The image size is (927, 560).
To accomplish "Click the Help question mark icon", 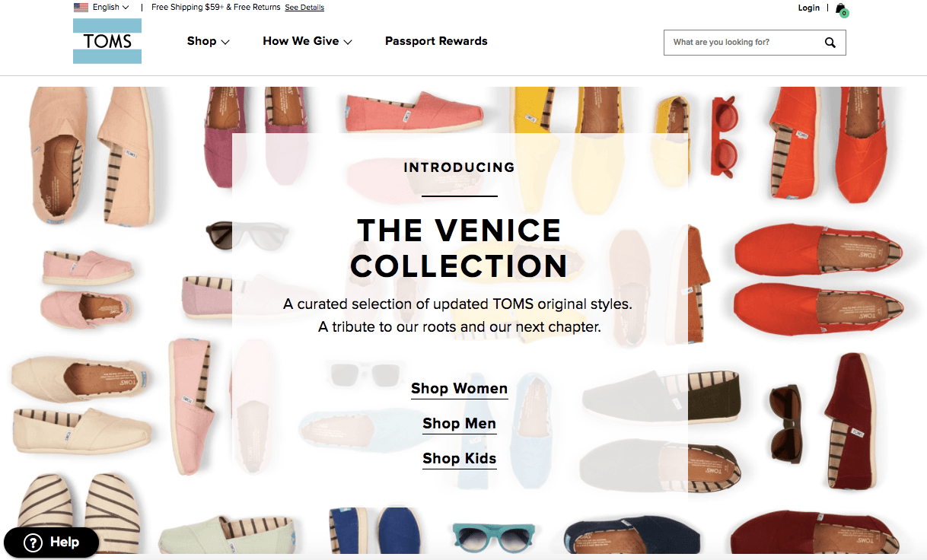I will pyautogui.click(x=33, y=542).
